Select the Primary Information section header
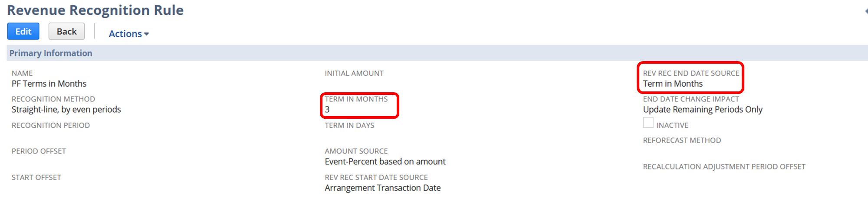Viewport: 868px width, 198px height. click(51, 53)
